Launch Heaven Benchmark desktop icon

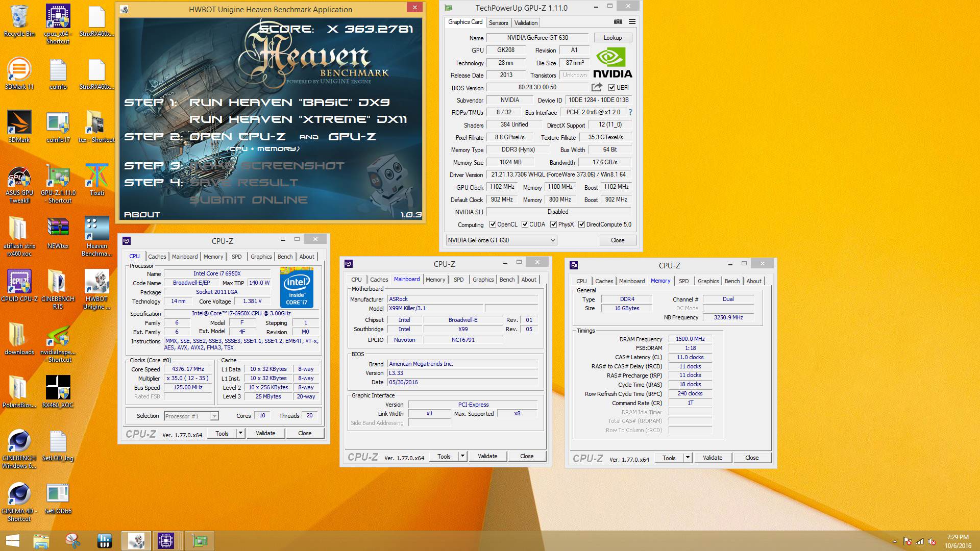(96, 236)
